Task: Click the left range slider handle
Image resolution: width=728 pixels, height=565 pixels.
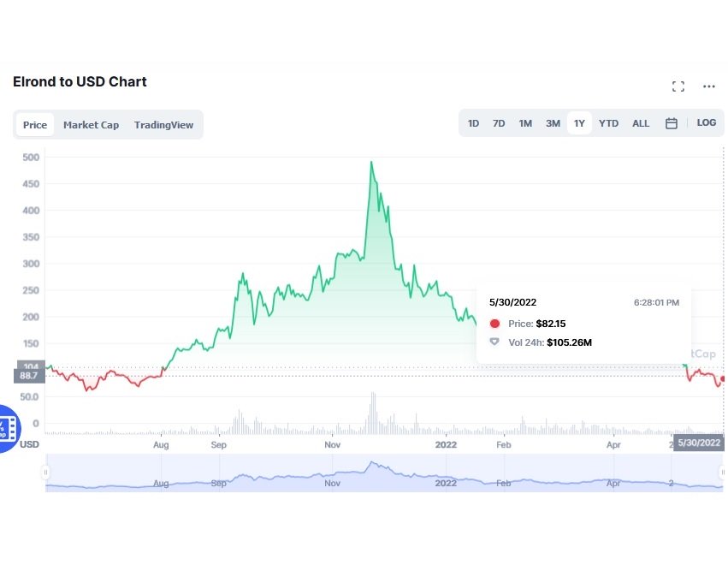Action: click(46, 472)
